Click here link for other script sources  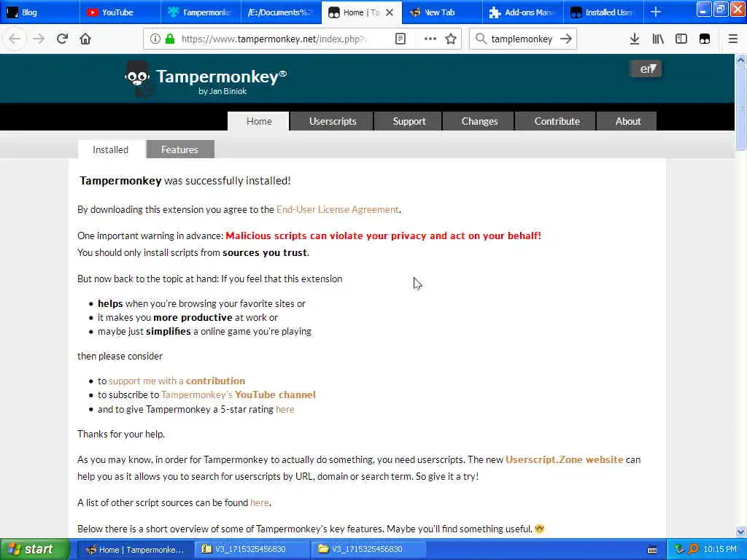tap(260, 503)
